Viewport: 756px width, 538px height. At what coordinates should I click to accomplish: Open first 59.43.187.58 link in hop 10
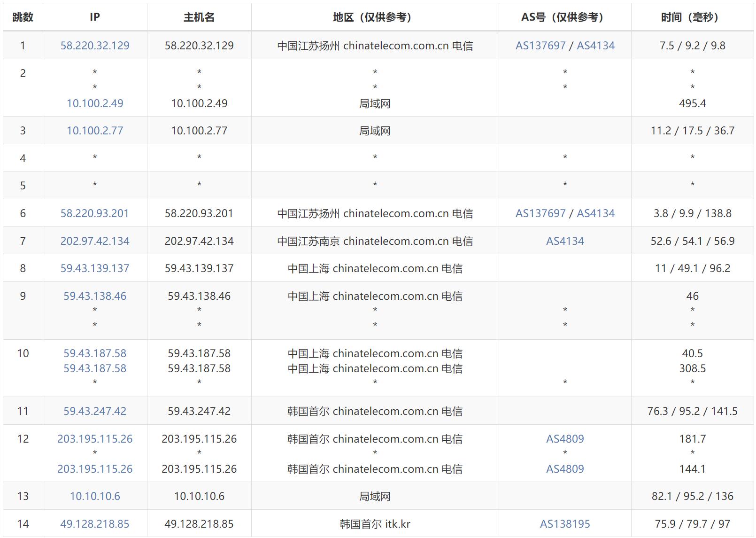[x=95, y=353]
